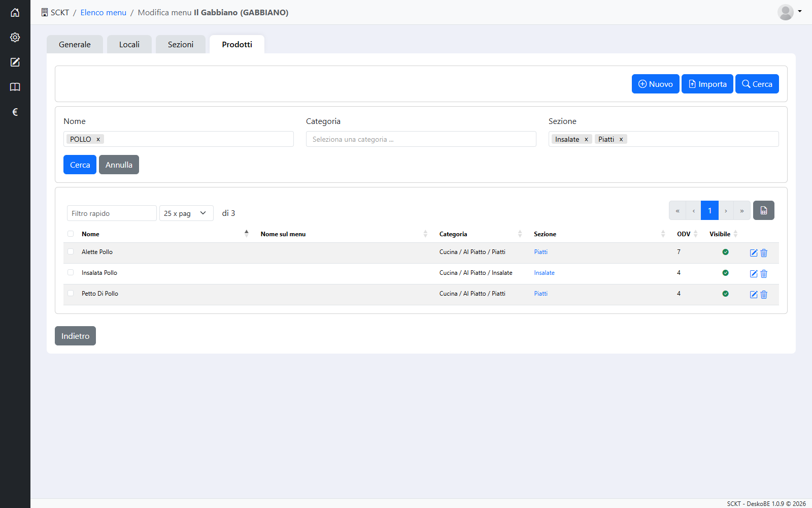Sort table by Nome column
The width and height of the screenshot is (812, 508).
point(166,234)
